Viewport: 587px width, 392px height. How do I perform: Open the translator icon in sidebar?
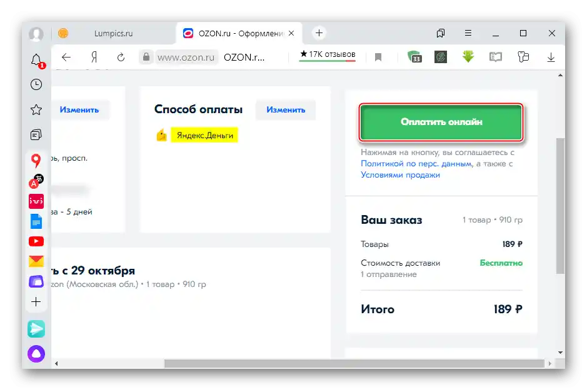pyautogui.click(x=36, y=181)
